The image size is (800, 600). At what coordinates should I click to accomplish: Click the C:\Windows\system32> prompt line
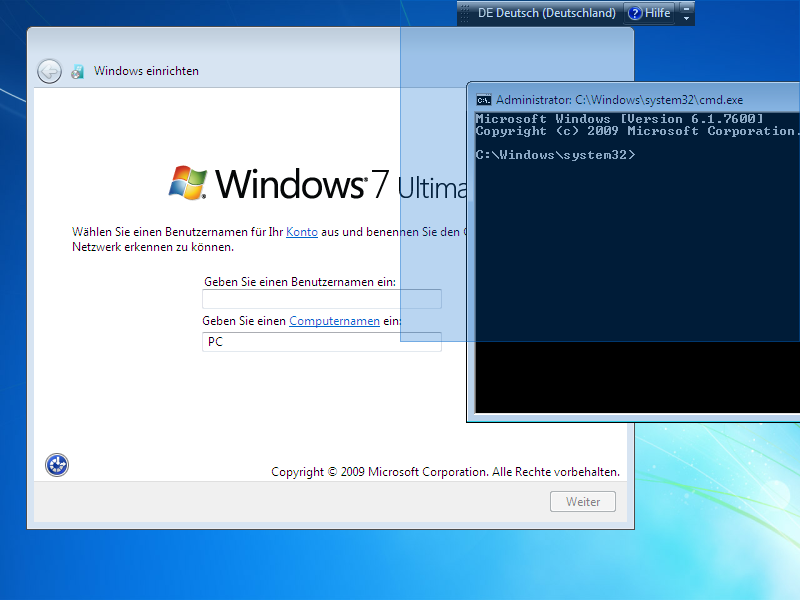click(x=556, y=155)
